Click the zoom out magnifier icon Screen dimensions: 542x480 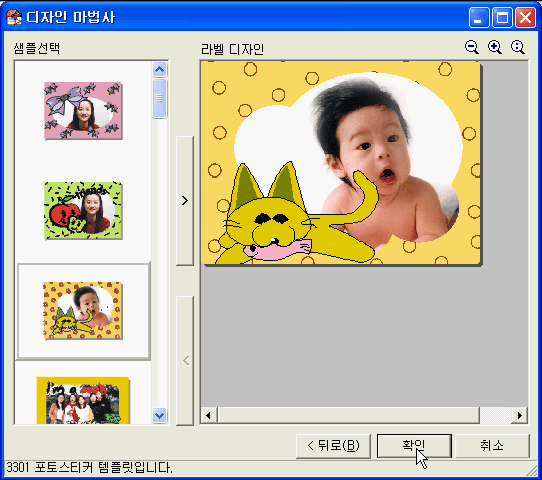pyautogui.click(x=472, y=47)
